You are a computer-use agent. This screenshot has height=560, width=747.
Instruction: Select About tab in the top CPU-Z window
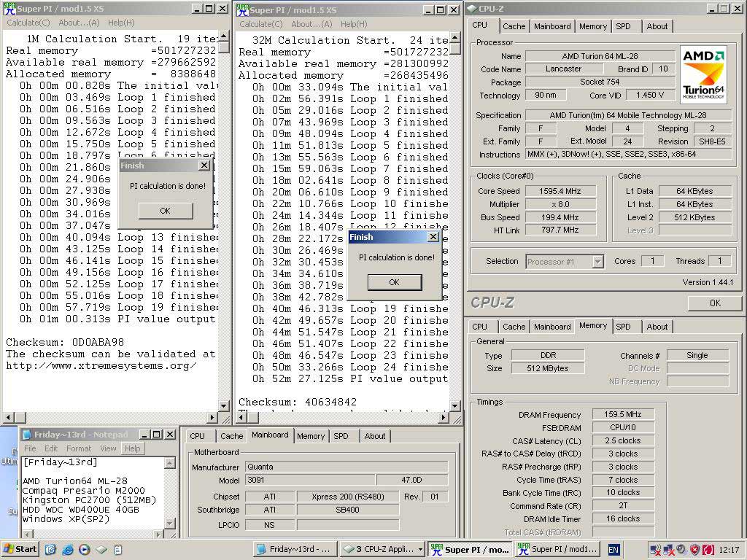(657, 26)
